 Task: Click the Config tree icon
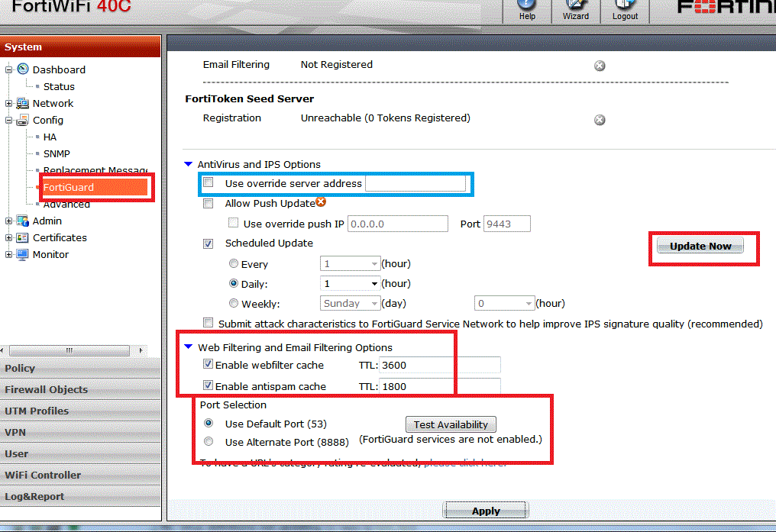click(x=23, y=120)
